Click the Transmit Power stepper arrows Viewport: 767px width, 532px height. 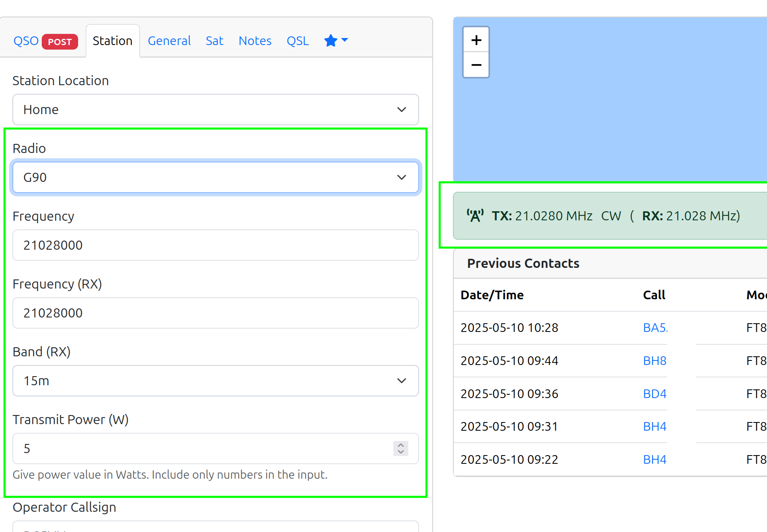pyautogui.click(x=400, y=449)
